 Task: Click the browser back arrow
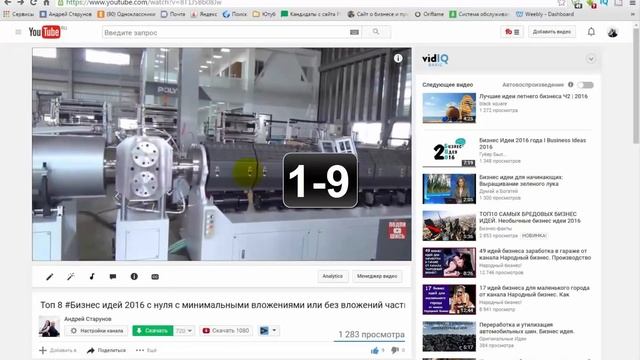coord(7,2)
